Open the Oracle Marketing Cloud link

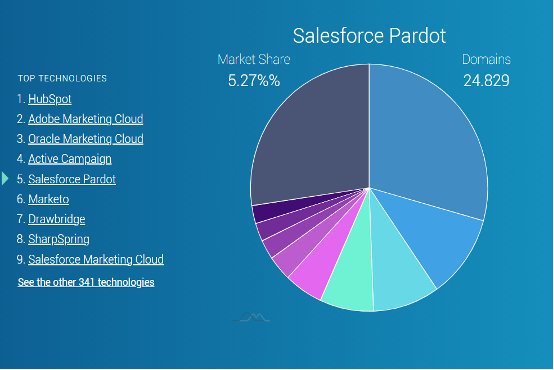[86, 139]
